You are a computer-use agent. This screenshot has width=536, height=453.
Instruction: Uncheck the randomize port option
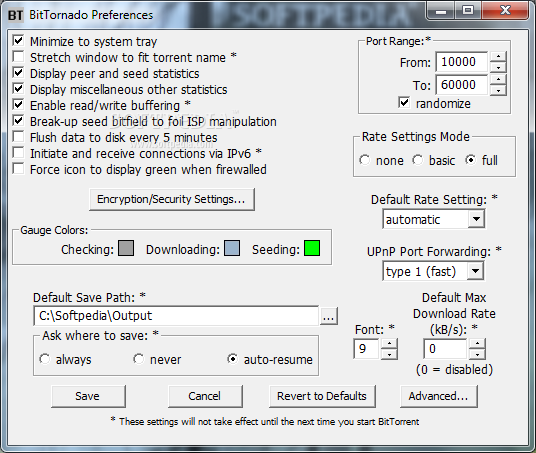404,103
